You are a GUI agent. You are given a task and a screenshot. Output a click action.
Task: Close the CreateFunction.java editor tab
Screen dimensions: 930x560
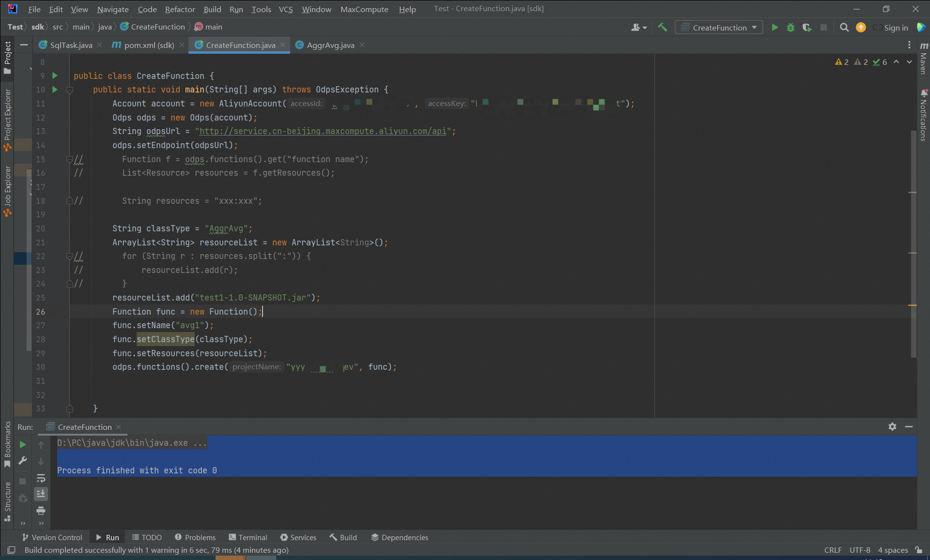pos(282,45)
